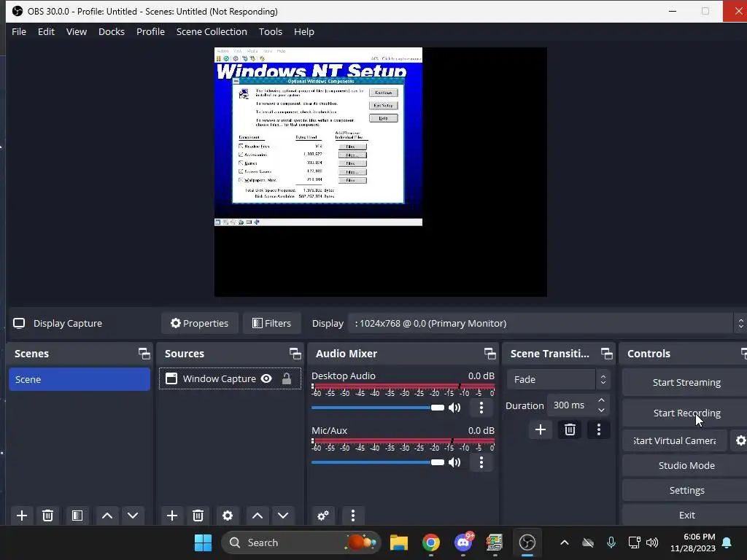Screen dimensions: 747x560
Task: Delete the selected scene with the trash icon
Action: point(47,516)
